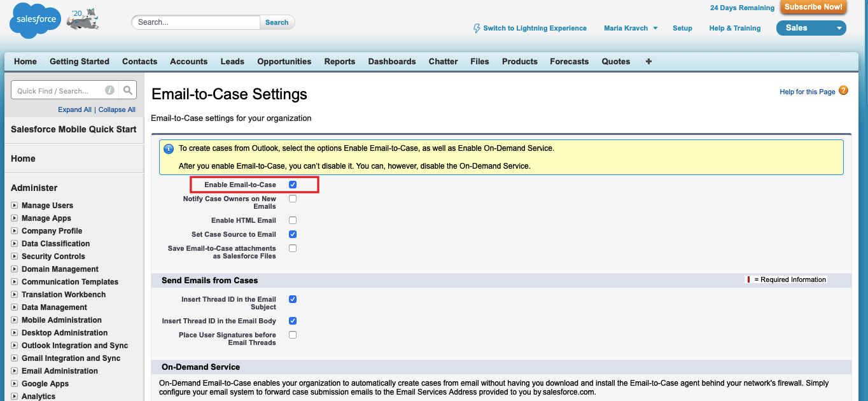Image resolution: width=868 pixels, height=401 pixels.
Task: Click the Quick Find / Search field
Action: [x=66, y=90]
